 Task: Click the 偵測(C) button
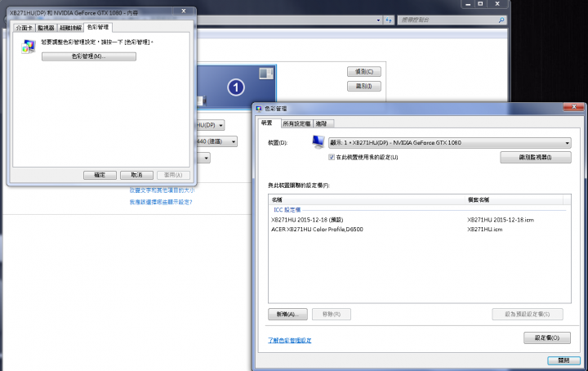coord(364,71)
